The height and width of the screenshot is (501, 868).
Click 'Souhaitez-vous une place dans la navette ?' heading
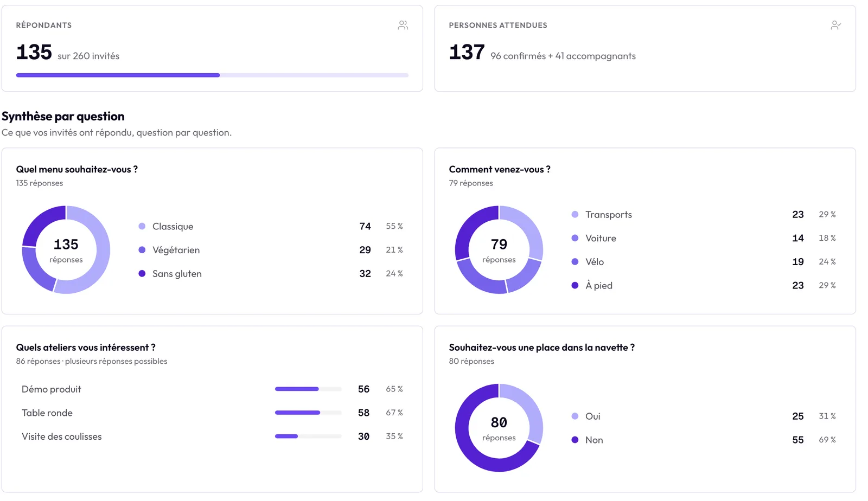click(x=542, y=348)
